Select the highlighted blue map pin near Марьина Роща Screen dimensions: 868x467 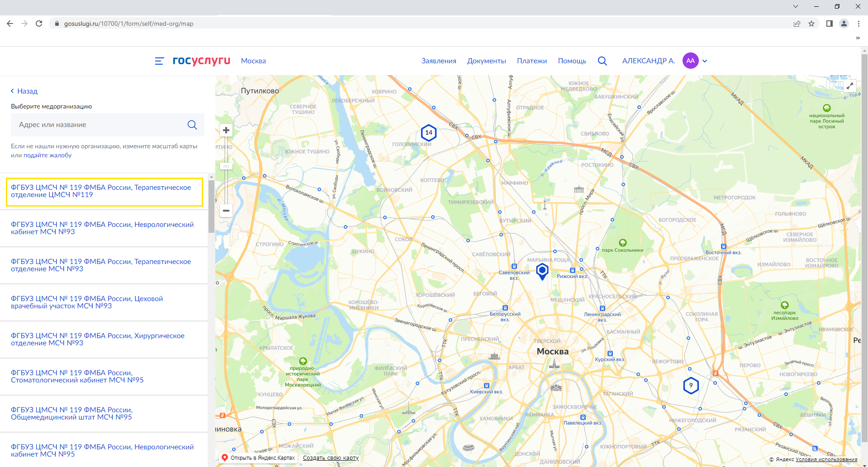[x=542, y=271]
